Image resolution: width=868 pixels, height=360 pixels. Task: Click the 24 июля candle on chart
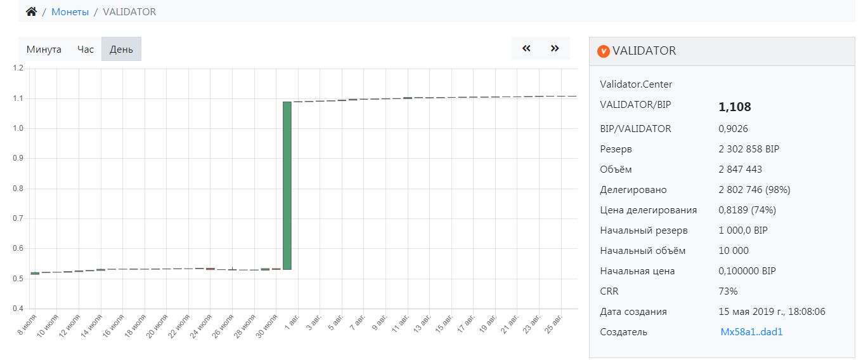[211, 269]
